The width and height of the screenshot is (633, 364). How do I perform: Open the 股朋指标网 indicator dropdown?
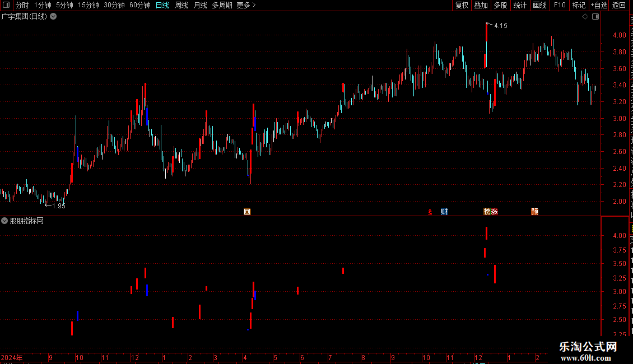(4, 221)
